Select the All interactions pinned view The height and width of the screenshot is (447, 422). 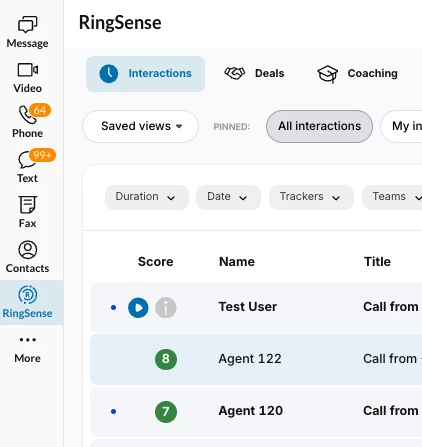coord(319,126)
